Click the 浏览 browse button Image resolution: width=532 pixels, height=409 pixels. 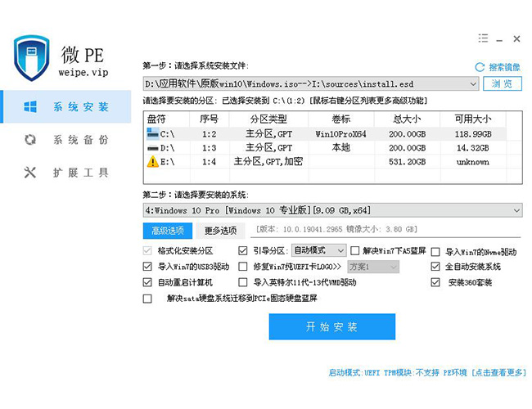tap(503, 84)
